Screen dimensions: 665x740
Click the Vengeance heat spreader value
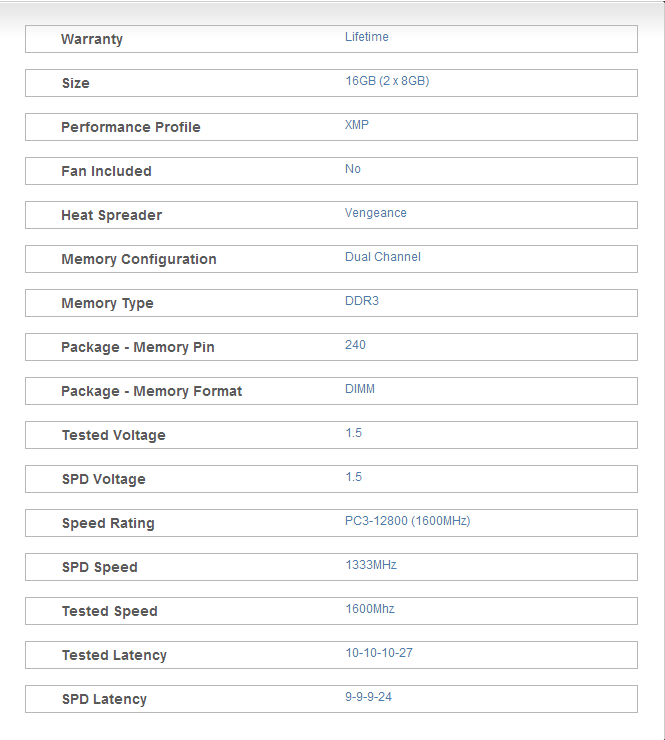click(x=375, y=213)
